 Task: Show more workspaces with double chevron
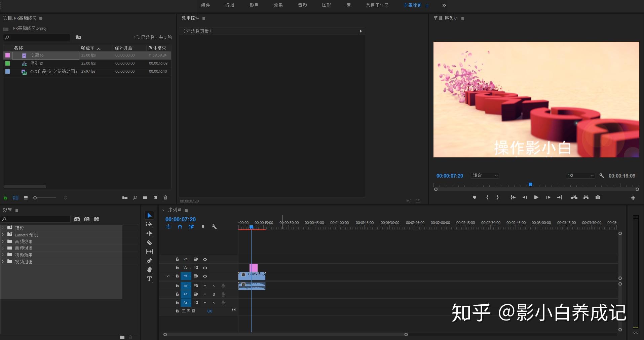(x=444, y=5)
